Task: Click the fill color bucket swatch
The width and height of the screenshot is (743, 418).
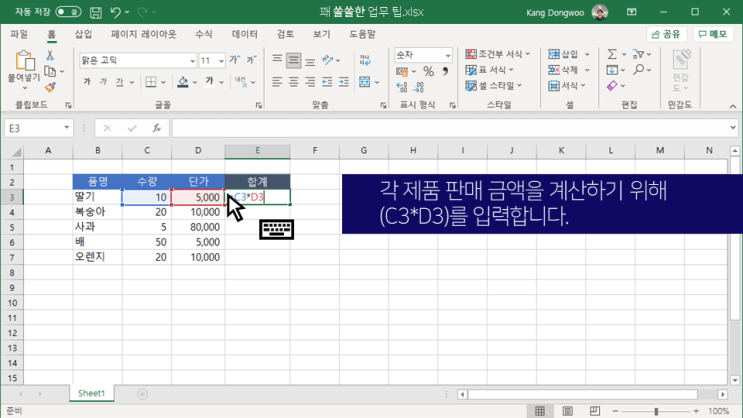Action: [x=183, y=82]
